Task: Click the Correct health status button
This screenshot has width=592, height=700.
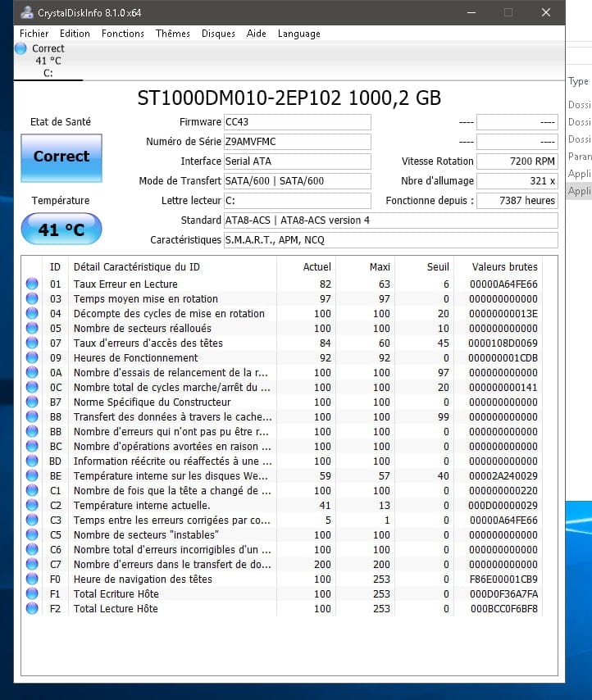Action: [61, 157]
